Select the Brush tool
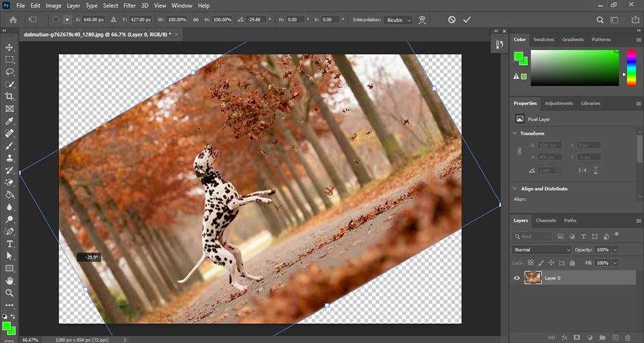Image resolution: width=644 pixels, height=343 pixels. 9,145
